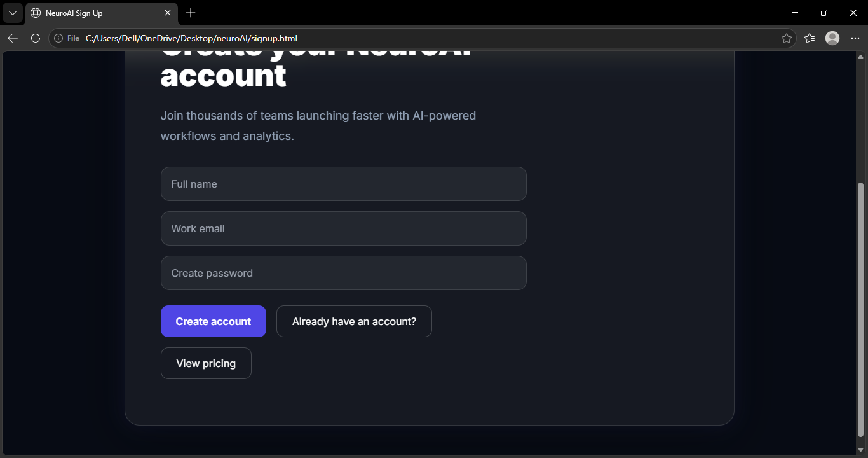
Task: Open a new tab with the plus icon
Action: 191,13
